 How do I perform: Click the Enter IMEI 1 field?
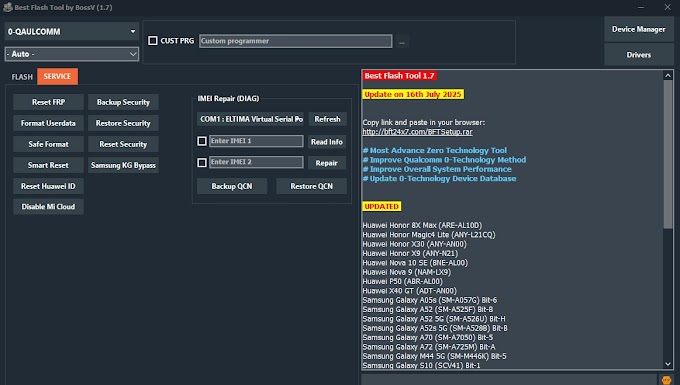[x=256, y=141]
